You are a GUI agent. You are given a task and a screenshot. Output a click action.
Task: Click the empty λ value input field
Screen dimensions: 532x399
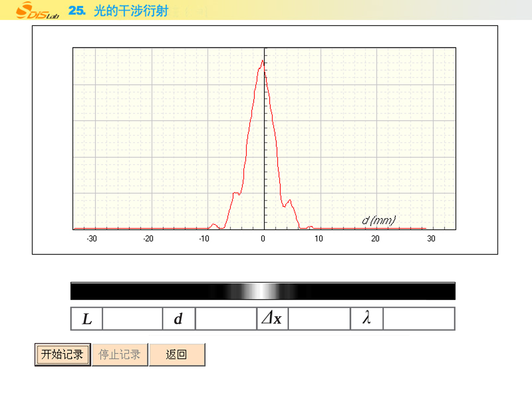tap(419, 319)
